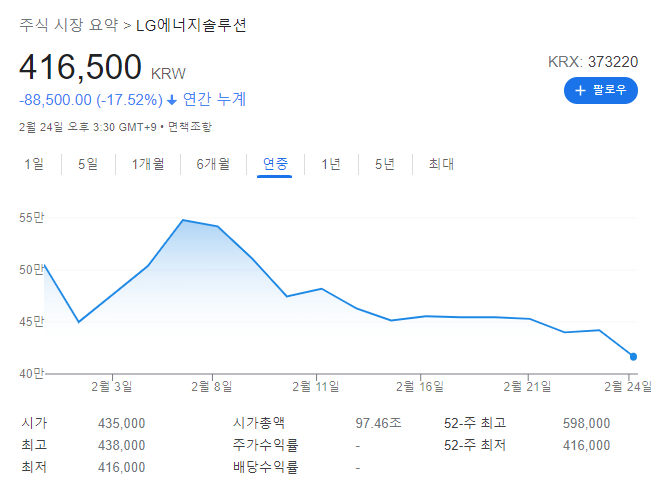
Task: Select the 1일 range tab
Action: (34, 164)
